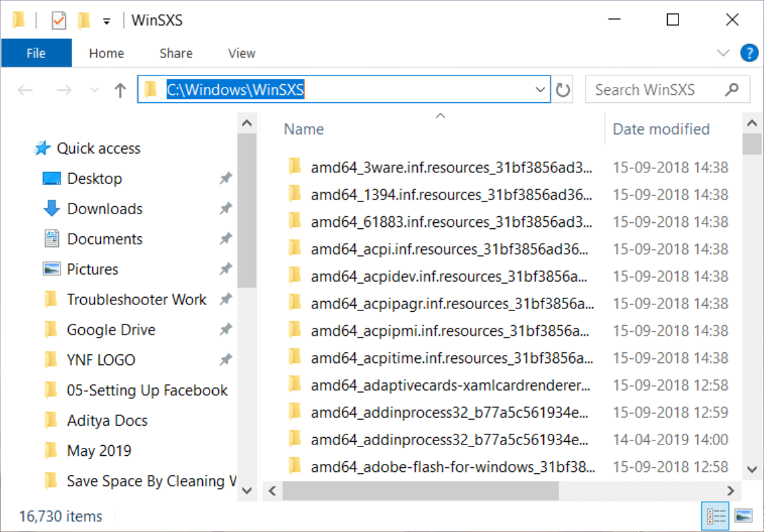The width and height of the screenshot is (764, 532).
Task: Sort files by the Name column header
Action: (304, 129)
